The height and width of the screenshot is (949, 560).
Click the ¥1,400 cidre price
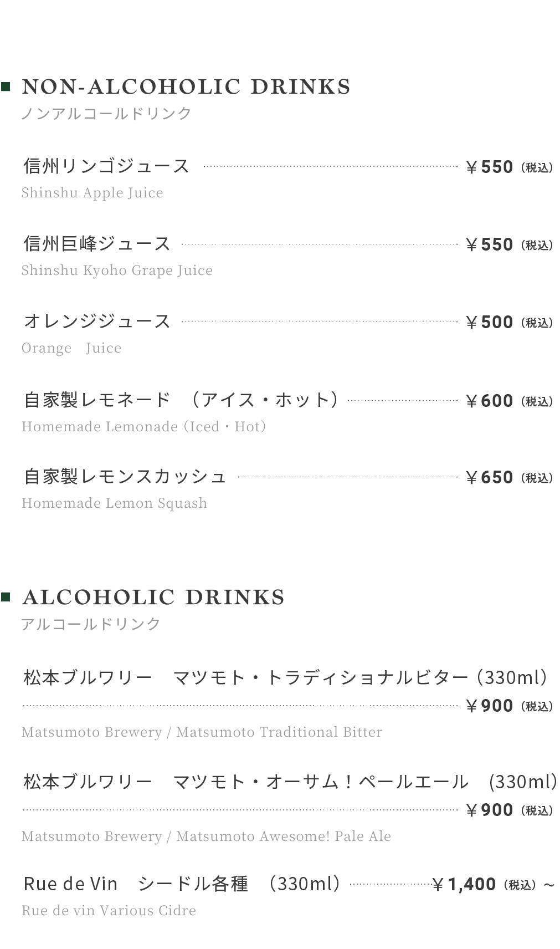pos(464,884)
